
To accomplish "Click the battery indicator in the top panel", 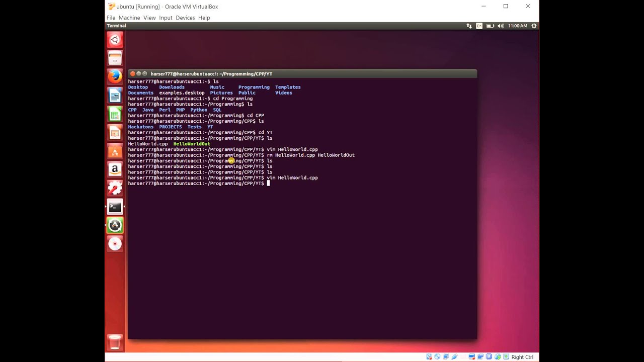I will 490,26.
